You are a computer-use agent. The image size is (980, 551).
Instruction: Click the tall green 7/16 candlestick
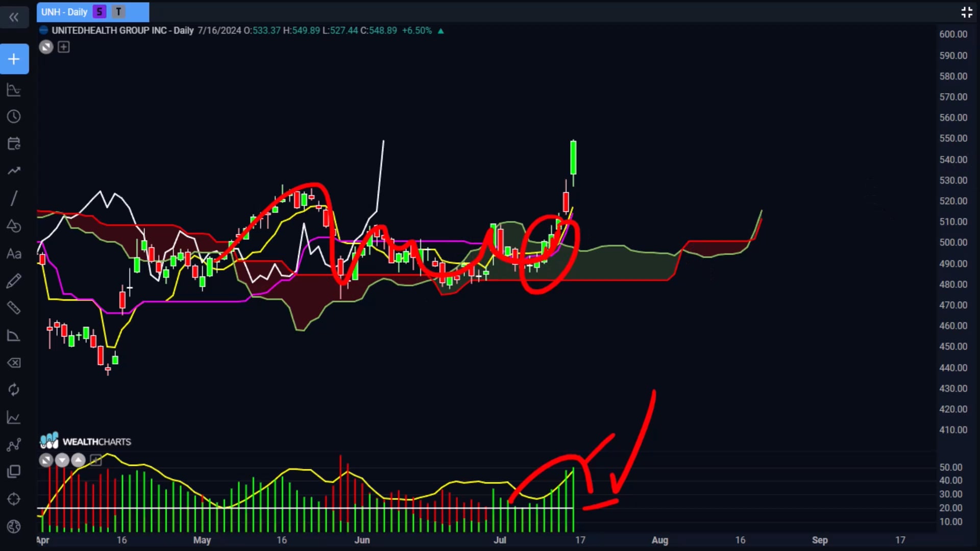573,158
